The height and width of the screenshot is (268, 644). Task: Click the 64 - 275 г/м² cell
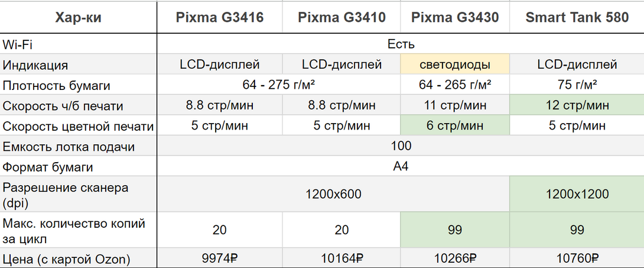(x=280, y=85)
